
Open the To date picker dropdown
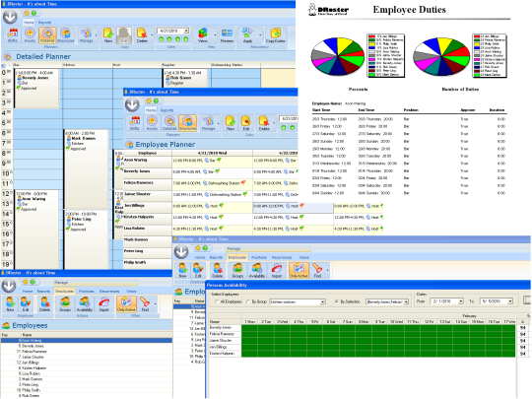510,301
